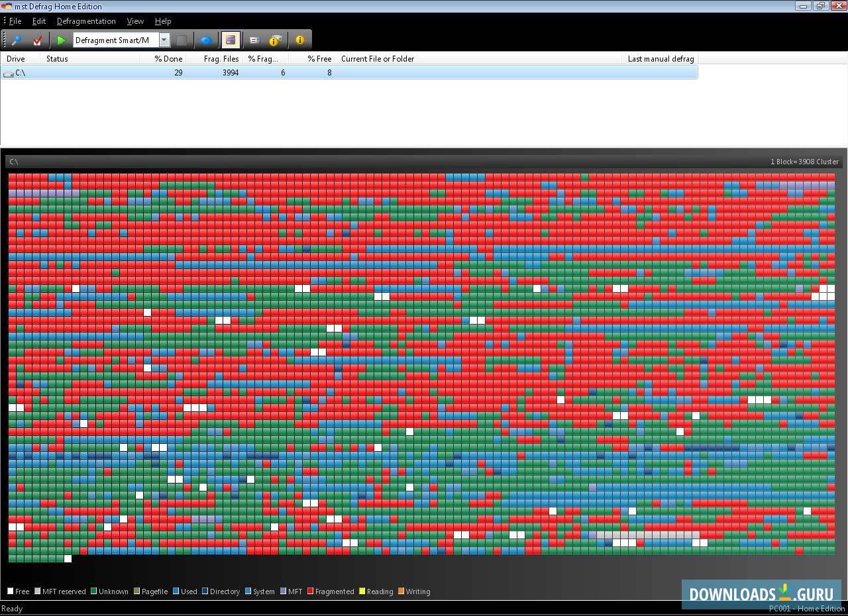Click the % Frag value 6
The width and height of the screenshot is (848, 616).
(x=283, y=73)
